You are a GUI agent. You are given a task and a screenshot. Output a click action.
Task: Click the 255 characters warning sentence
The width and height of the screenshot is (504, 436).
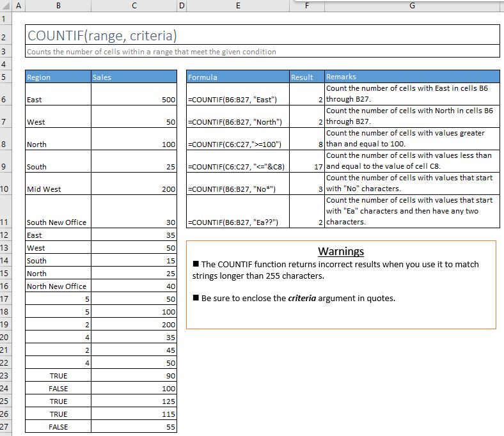click(336, 270)
